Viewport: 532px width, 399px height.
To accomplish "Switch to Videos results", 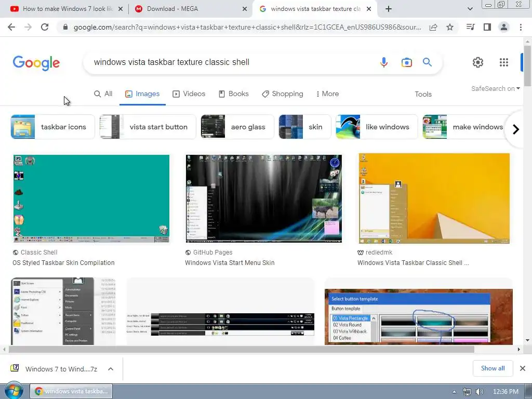I will click(x=189, y=94).
